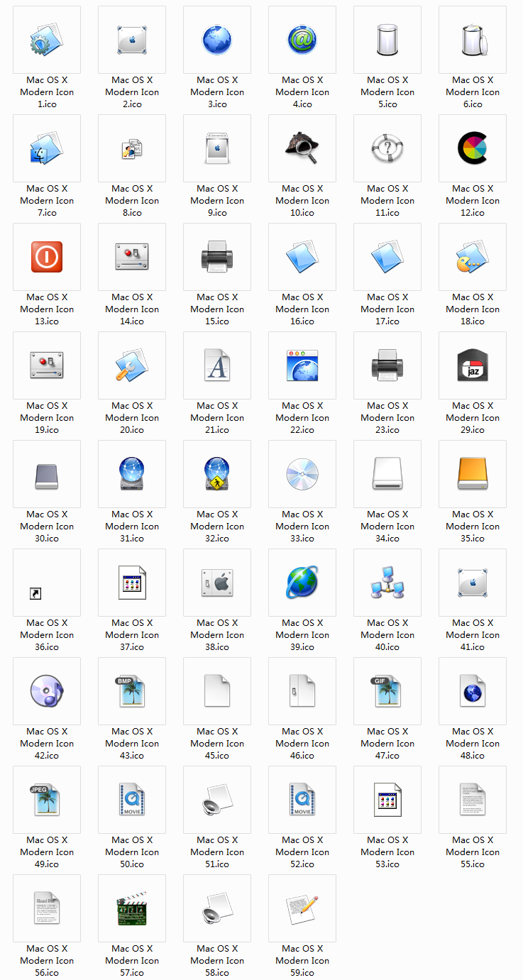Select the printer icon 15.ico
Viewport: 523px width, 980px height.
click(217, 257)
